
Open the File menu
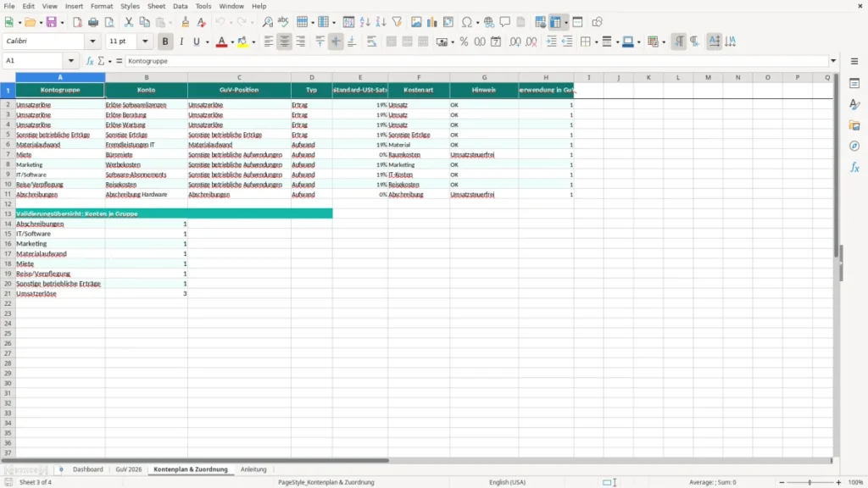(x=9, y=6)
